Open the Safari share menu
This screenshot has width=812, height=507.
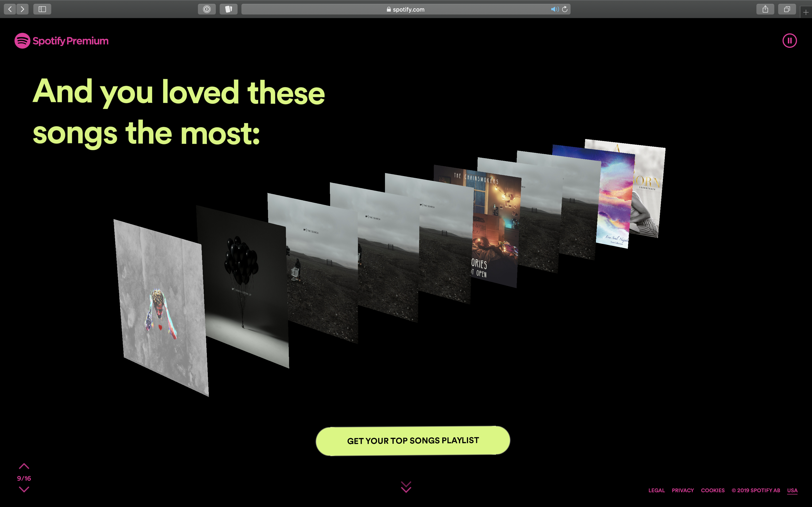[765, 9]
